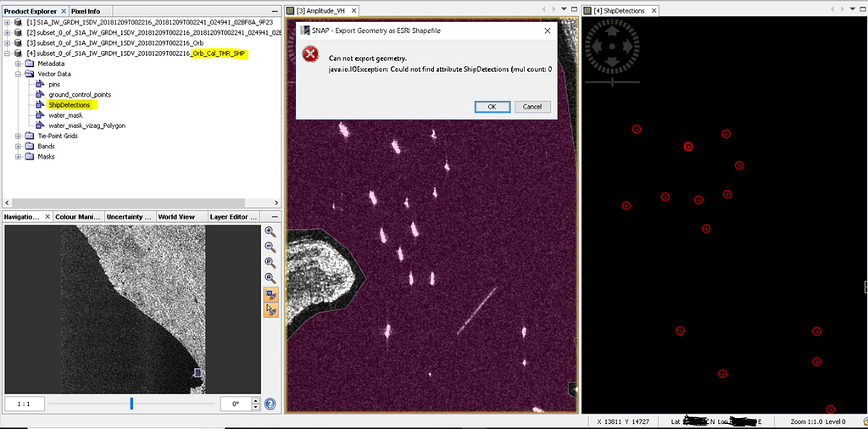Click the zoom in magnifier in Navigation panel
868x429 pixels.
(270, 231)
